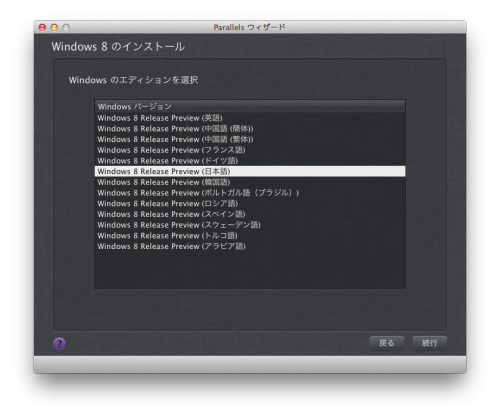Select Windows 8 Release Preview (トルコ語)
Screen dimensions: 500x420
250,235
